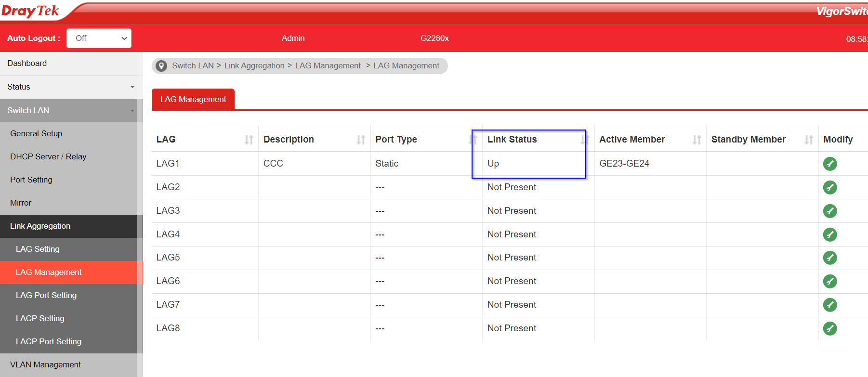Open the edit icon for LAG4
868x377 pixels.
[829, 234]
